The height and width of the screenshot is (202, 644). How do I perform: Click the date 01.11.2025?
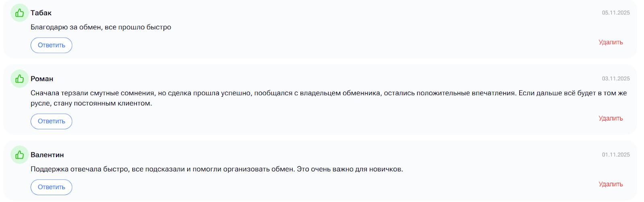(616, 155)
